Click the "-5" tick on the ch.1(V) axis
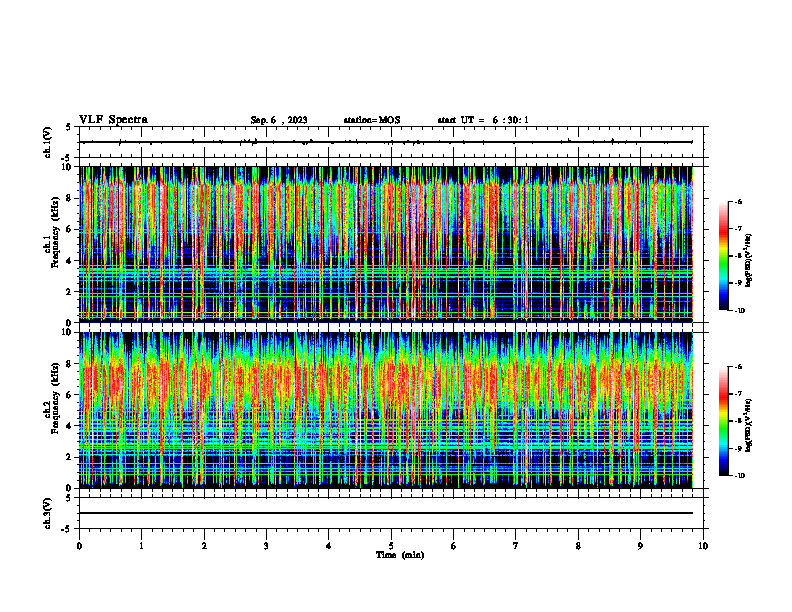The width and height of the screenshot is (792, 612). coord(67,158)
